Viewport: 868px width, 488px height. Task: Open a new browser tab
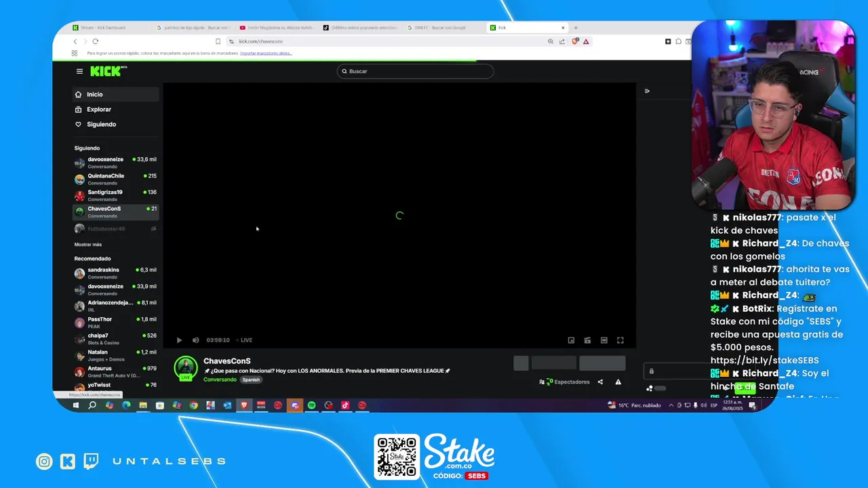pos(576,28)
